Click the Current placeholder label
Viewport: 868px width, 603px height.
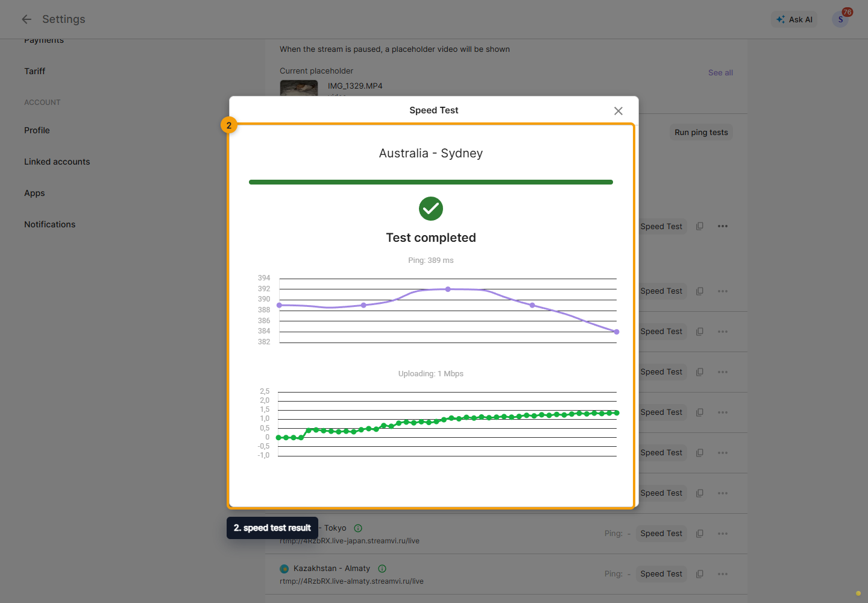click(x=316, y=71)
